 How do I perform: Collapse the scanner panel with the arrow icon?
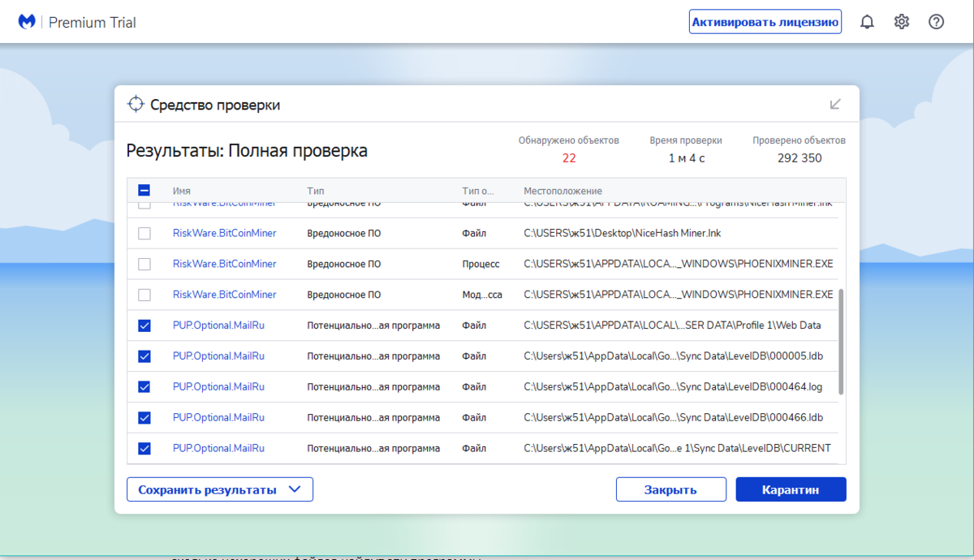pos(835,104)
